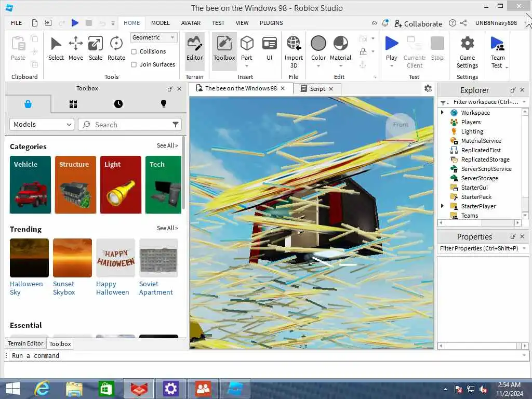Open File Explorer from taskbar
Image resolution: width=532 pixels, height=399 pixels.
pos(74,389)
